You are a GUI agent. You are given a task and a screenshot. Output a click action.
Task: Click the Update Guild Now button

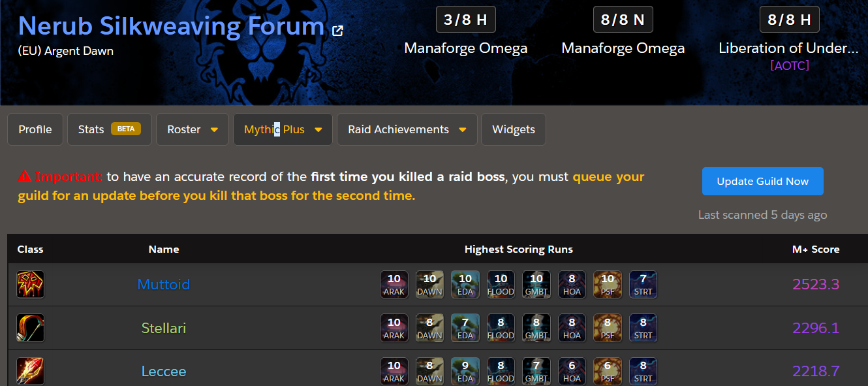763,182
